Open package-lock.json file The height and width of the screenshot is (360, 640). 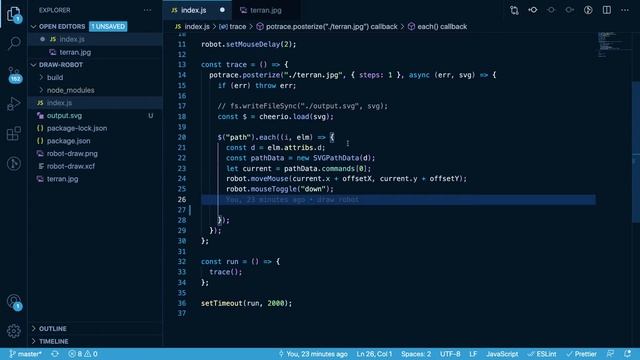click(x=96, y=128)
